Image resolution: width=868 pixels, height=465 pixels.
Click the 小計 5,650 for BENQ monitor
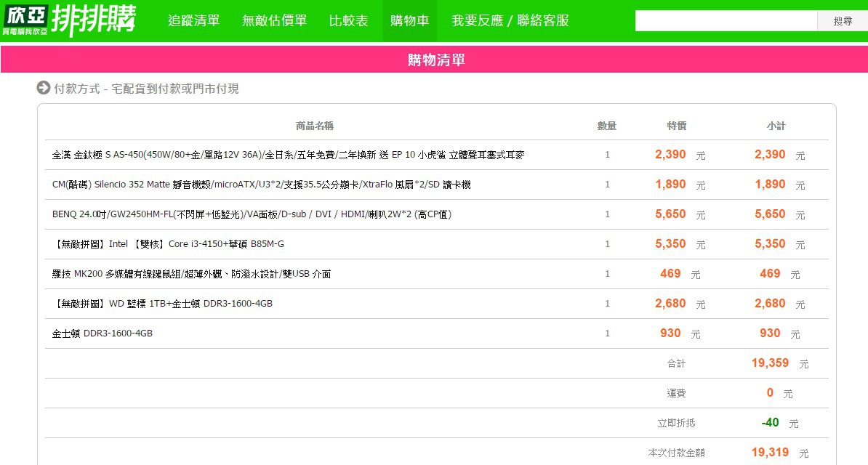770,214
